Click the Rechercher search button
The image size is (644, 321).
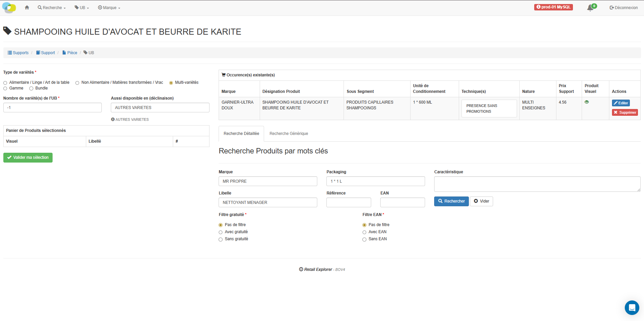451,201
